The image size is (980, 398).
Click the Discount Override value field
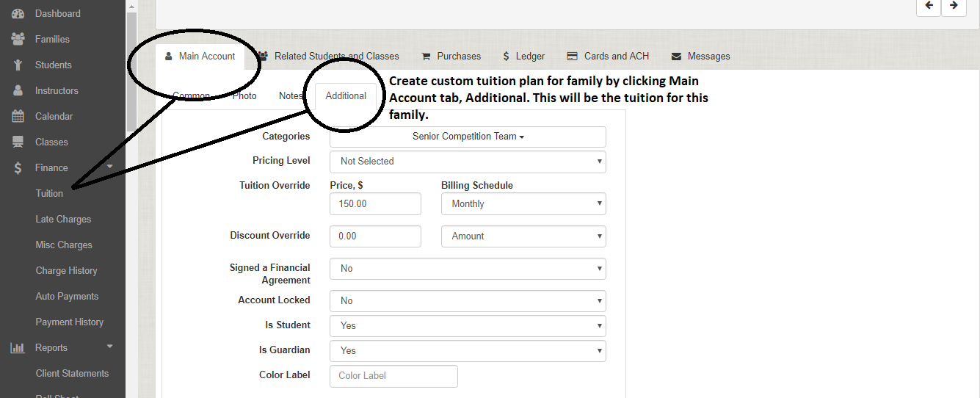coord(375,236)
